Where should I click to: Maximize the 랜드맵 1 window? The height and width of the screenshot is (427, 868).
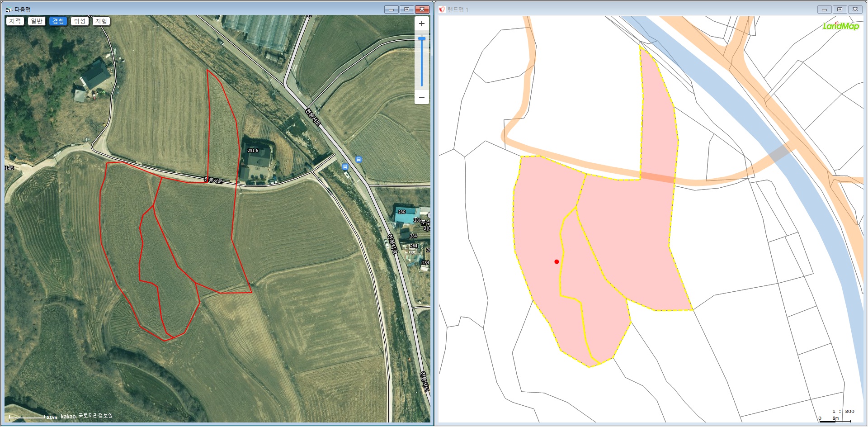840,9
